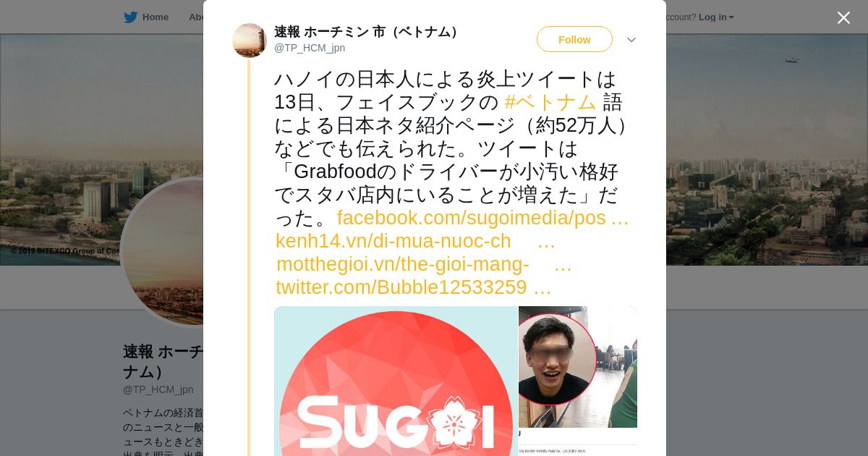Image resolution: width=868 pixels, height=456 pixels.
Task: Open the kenh14.vn article link
Action: coord(415,241)
